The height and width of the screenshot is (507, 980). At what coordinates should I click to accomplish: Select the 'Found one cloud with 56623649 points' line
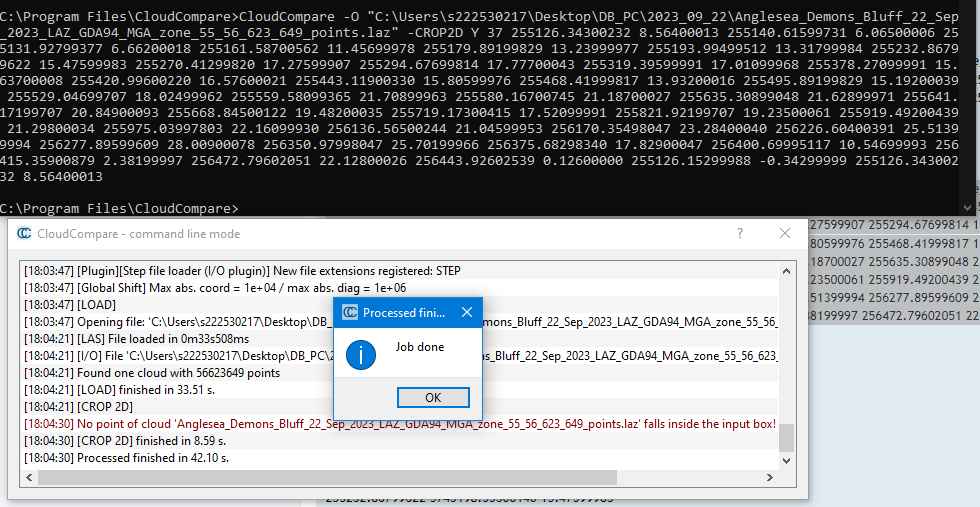click(152, 373)
